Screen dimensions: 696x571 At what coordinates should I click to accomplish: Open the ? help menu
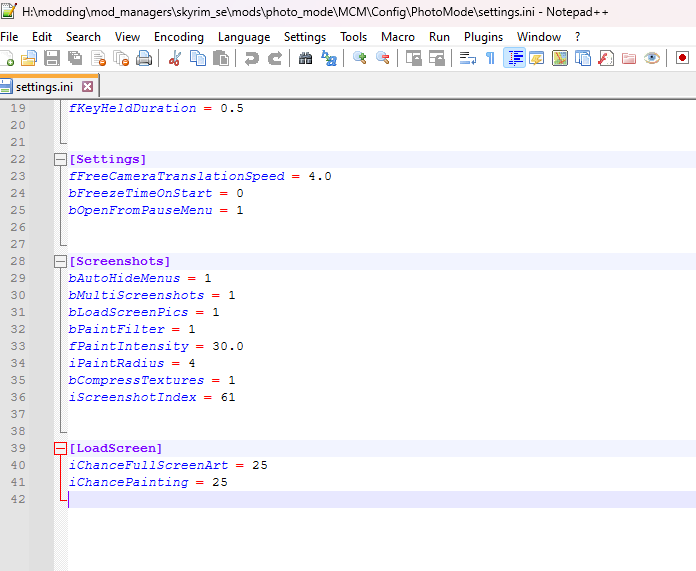pyautogui.click(x=577, y=37)
